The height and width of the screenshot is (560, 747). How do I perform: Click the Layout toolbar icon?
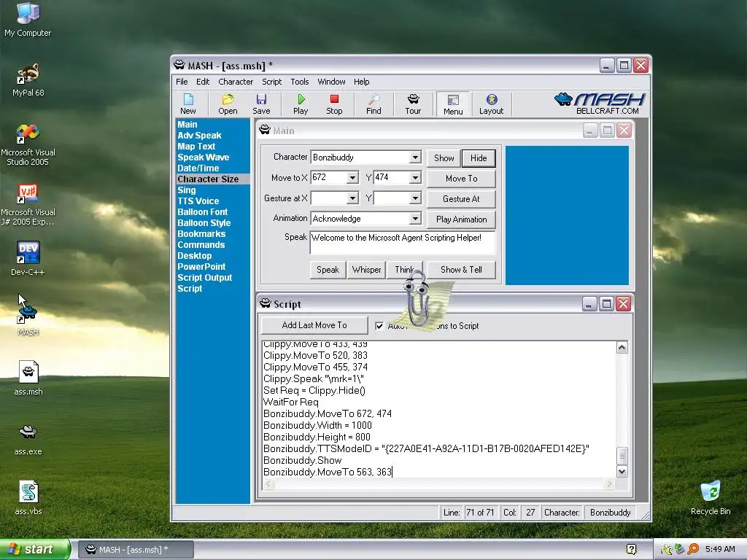[x=491, y=104]
